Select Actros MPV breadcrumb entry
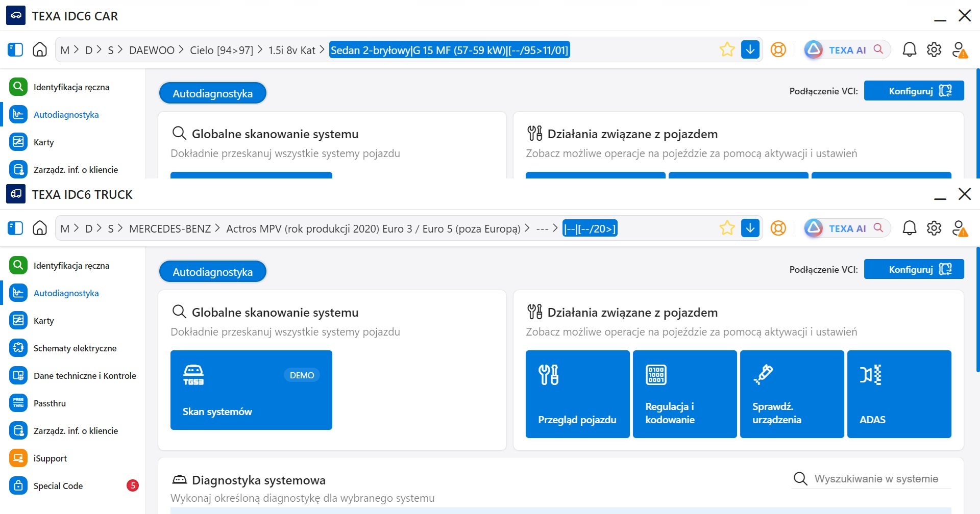 click(x=373, y=228)
